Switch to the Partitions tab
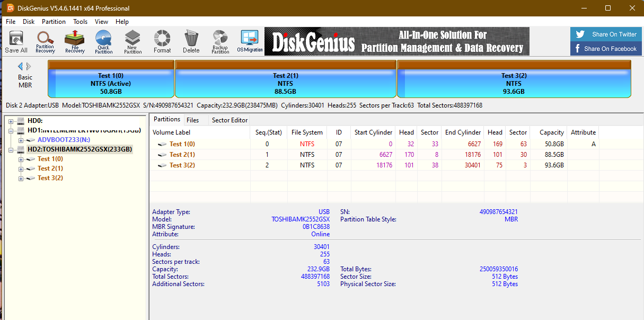 (167, 120)
